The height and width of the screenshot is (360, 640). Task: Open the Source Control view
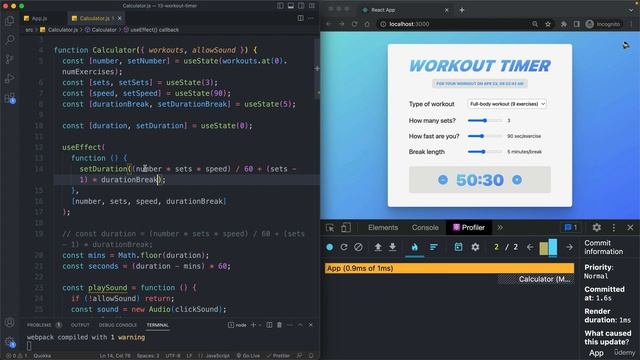9,59
